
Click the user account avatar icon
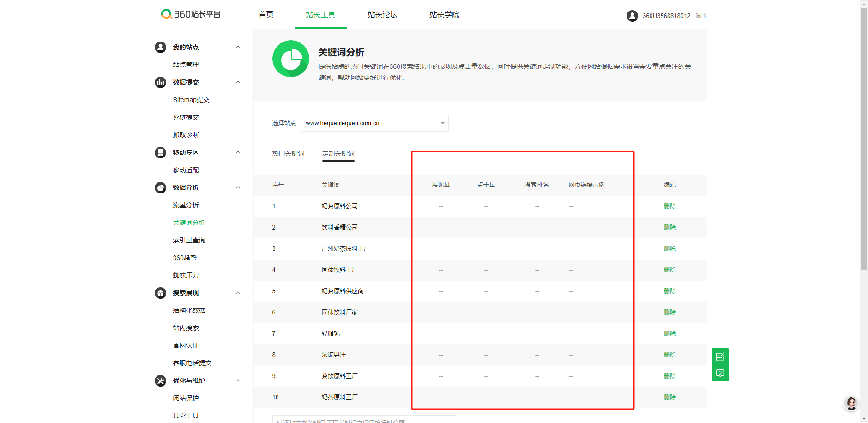pos(632,16)
